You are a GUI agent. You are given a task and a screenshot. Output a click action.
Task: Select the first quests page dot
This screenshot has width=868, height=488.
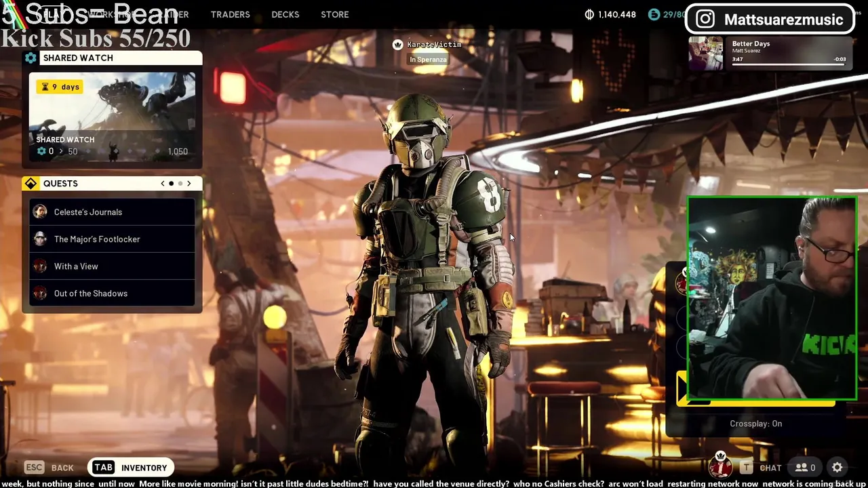pyautogui.click(x=172, y=184)
